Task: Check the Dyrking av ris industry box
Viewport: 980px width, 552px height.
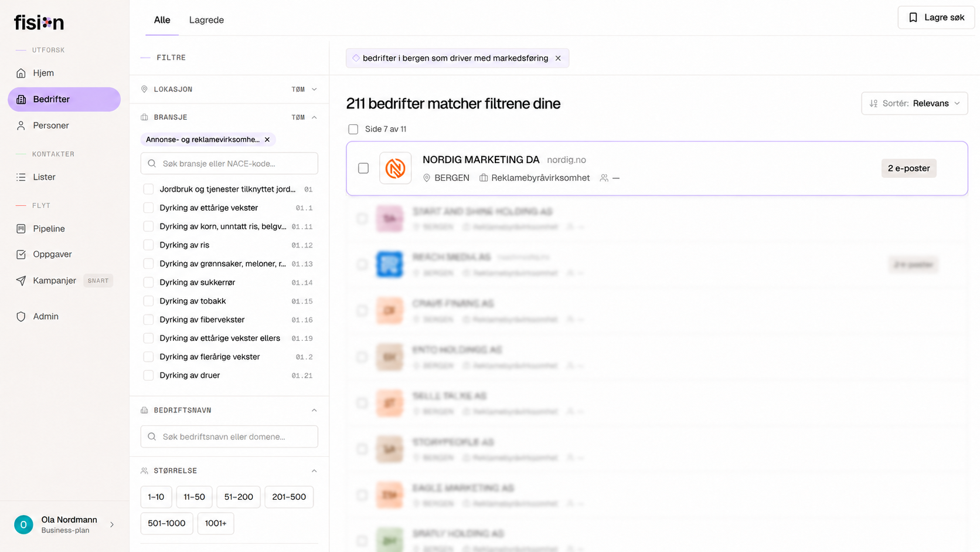Action: point(148,245)
